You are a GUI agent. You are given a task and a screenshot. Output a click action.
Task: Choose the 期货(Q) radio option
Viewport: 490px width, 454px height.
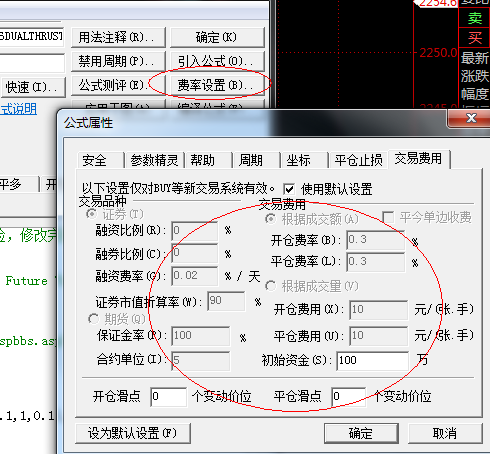pos(94,319)
